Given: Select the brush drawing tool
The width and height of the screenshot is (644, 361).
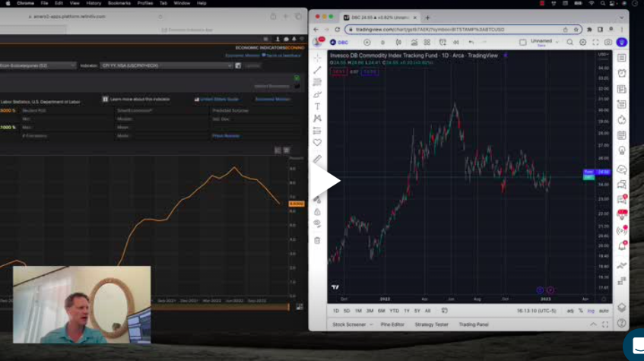Looking at the screenshot, I should click(x=317, y=94).
